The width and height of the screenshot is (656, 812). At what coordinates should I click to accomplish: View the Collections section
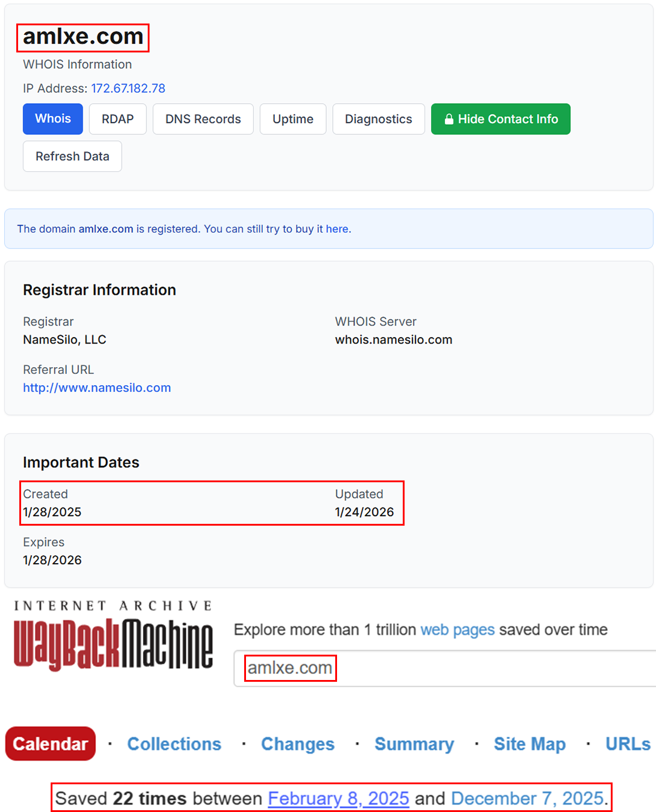pyautogui.click(x=174, y=743)
